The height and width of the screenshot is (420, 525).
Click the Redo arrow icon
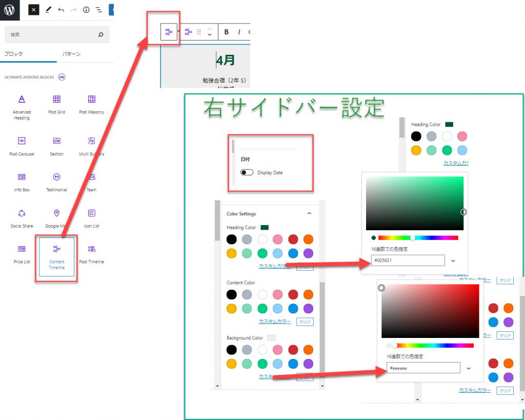click(x=73, y=10)
